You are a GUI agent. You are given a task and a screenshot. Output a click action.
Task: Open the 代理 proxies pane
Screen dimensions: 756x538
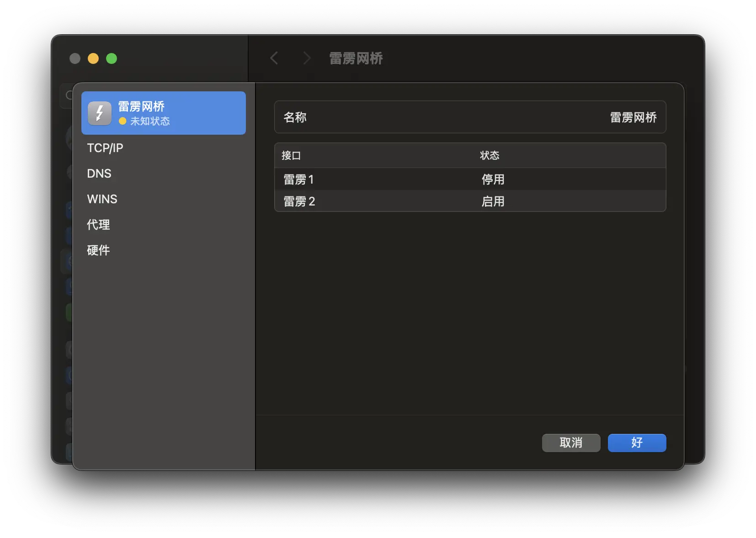[98, 225]
